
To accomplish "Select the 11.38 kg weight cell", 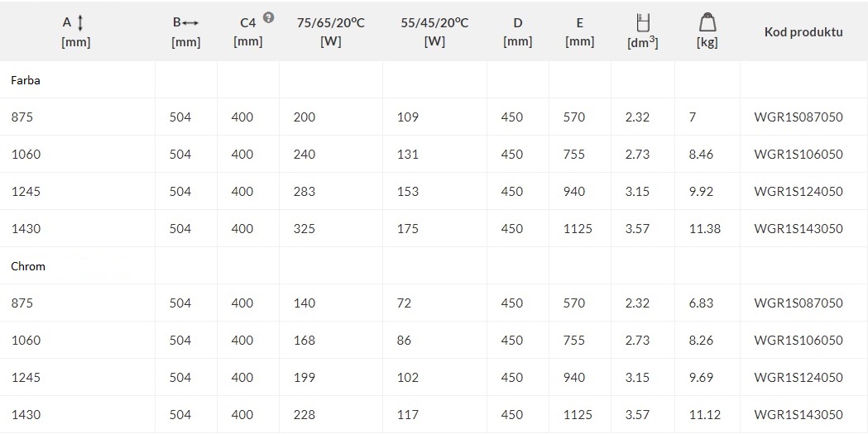I will [x=705, y=228].
